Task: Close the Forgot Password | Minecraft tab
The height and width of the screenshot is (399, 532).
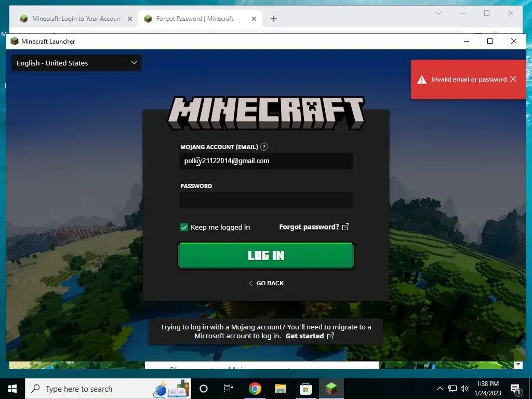Action: click(254, 19)
